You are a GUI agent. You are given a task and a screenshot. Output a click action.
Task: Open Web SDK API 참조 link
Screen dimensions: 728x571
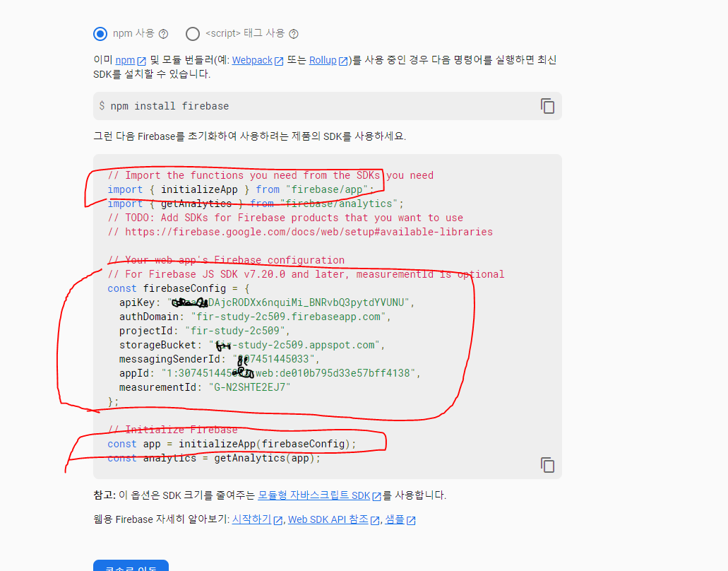coord(328,519)
